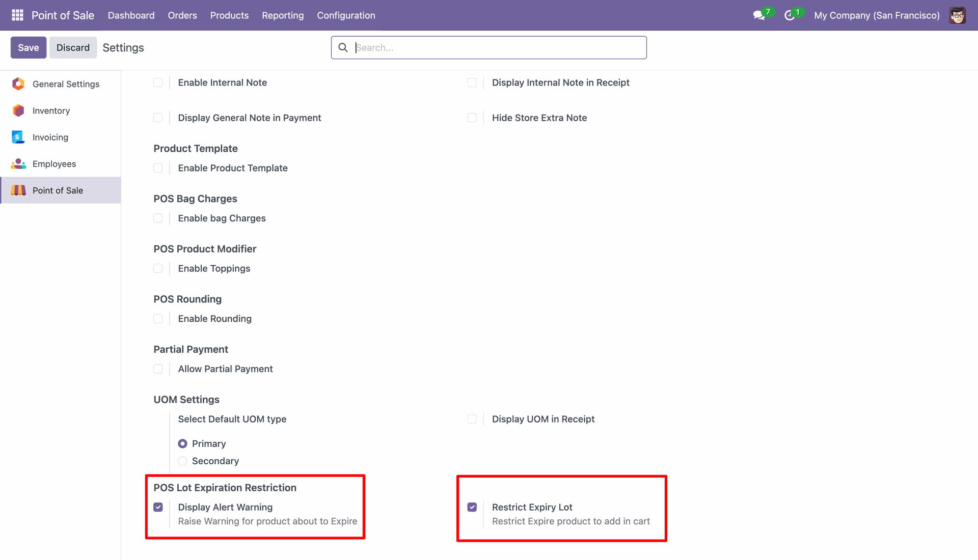Screen dimensions: 978x560
Task: Go to the Dashboard menu item
Action: (x=131, y=15)
